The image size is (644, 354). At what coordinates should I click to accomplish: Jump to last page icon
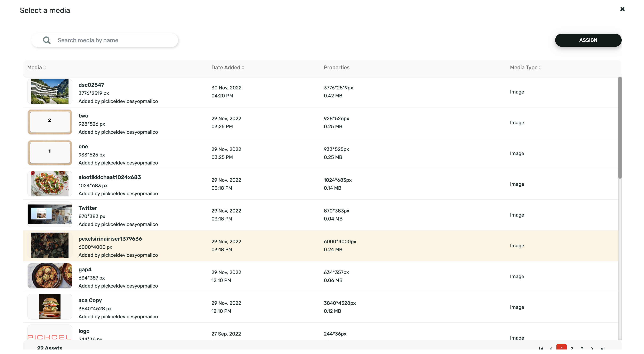[x=603, y=348]
